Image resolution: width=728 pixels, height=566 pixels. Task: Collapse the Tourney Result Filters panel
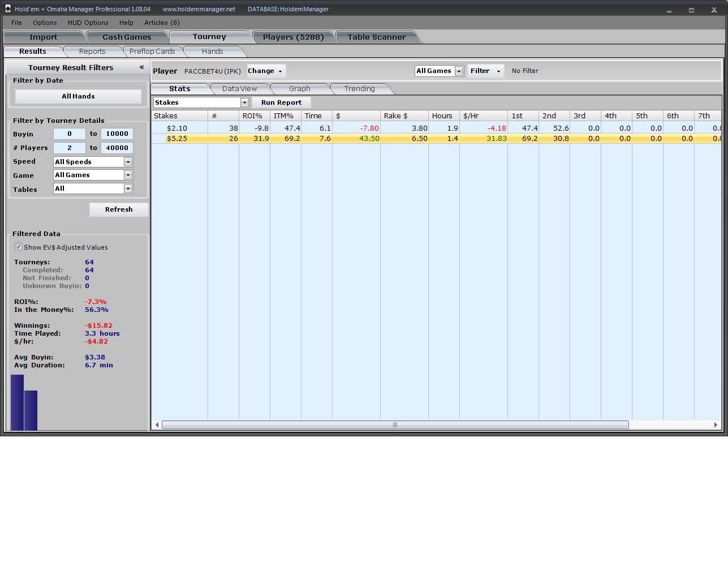coord(141,67)
